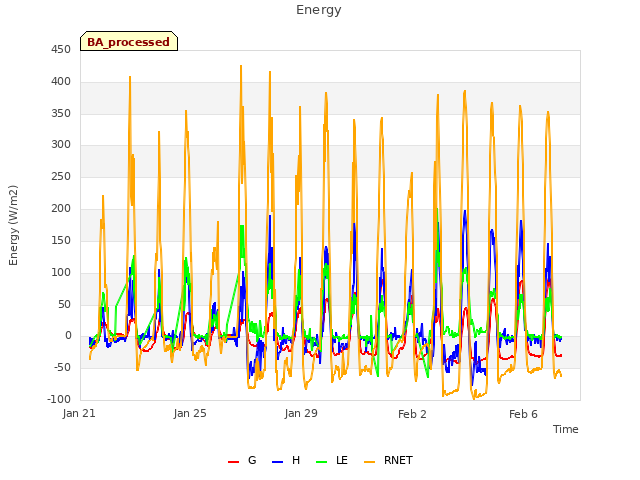Click the -50 y-axis tick label
Image resolution: width=640 pixels, height=480 pixels.
(62, 367)
